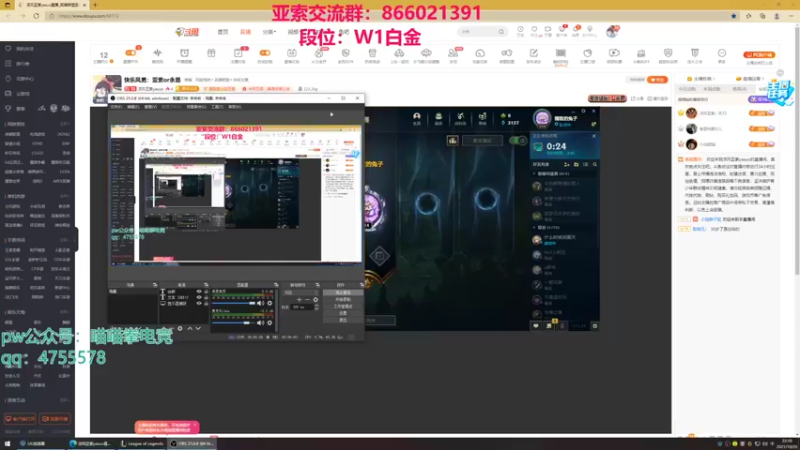
Task: Click 设置 button in OBS controls
Action: point(343,313)
